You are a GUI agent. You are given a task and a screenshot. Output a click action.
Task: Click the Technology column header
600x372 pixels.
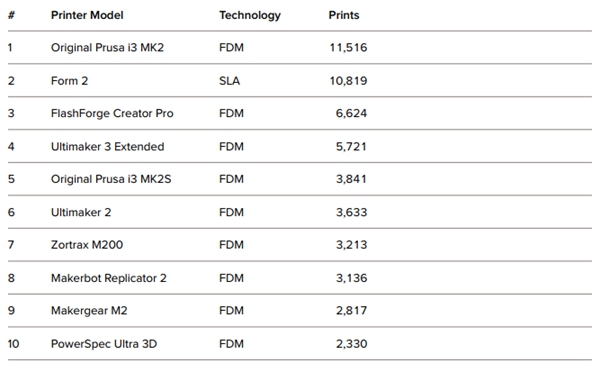(x=250, y=15)
